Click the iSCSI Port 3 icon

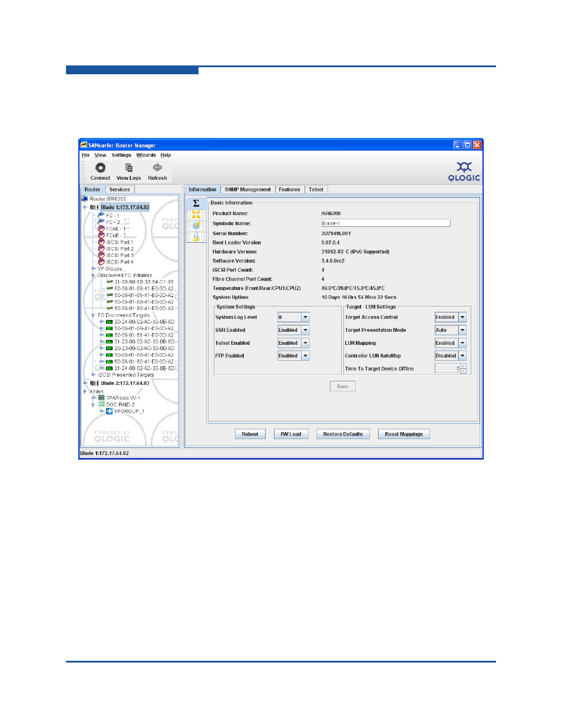tap(101, 255)
